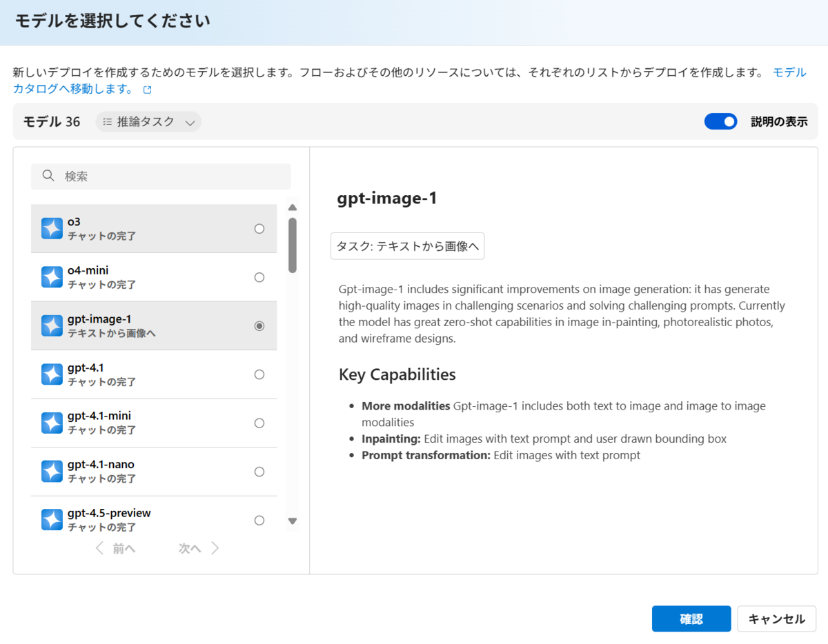Go to previous page with 前へ

(115, 548)
